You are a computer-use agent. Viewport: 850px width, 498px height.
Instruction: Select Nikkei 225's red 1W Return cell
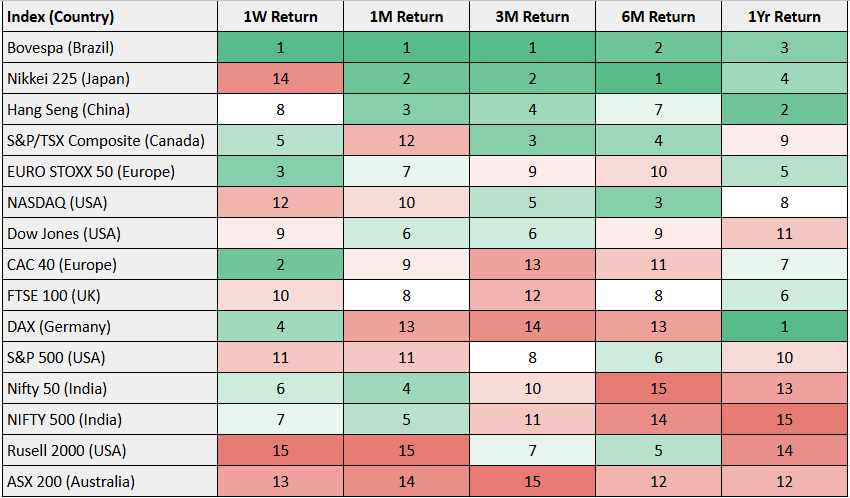point(280,79)
